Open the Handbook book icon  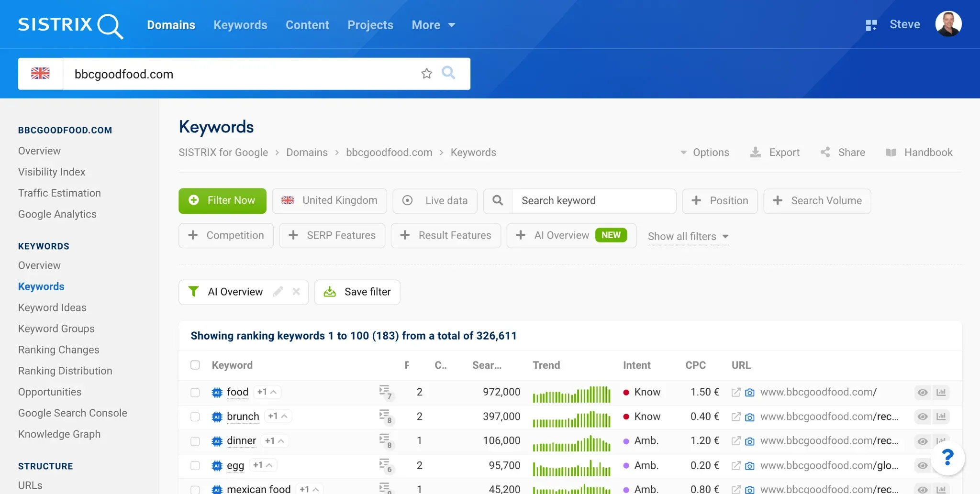tap(891, 153)
